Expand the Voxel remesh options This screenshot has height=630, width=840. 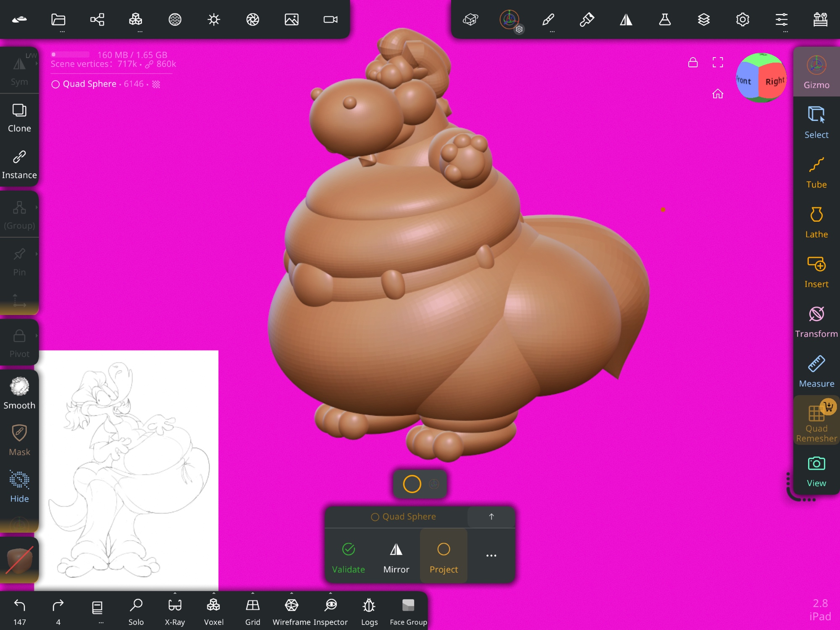coord(214,593)
